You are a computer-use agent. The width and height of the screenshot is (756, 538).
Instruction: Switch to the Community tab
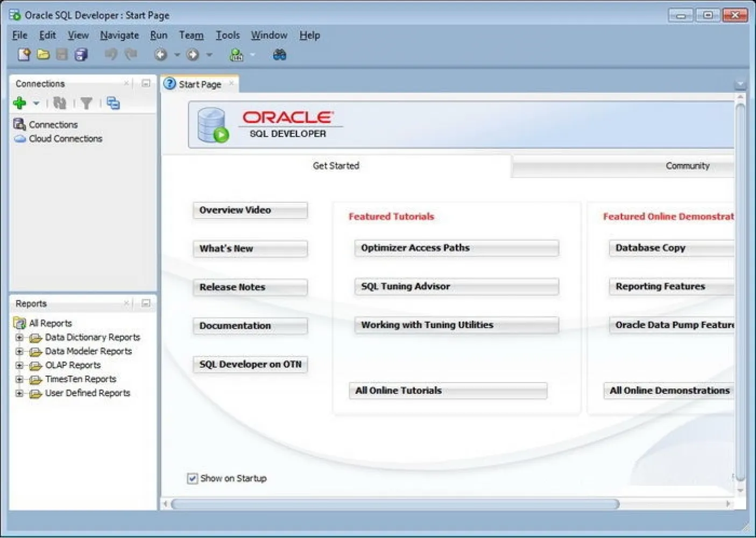[x=624, y=166]
